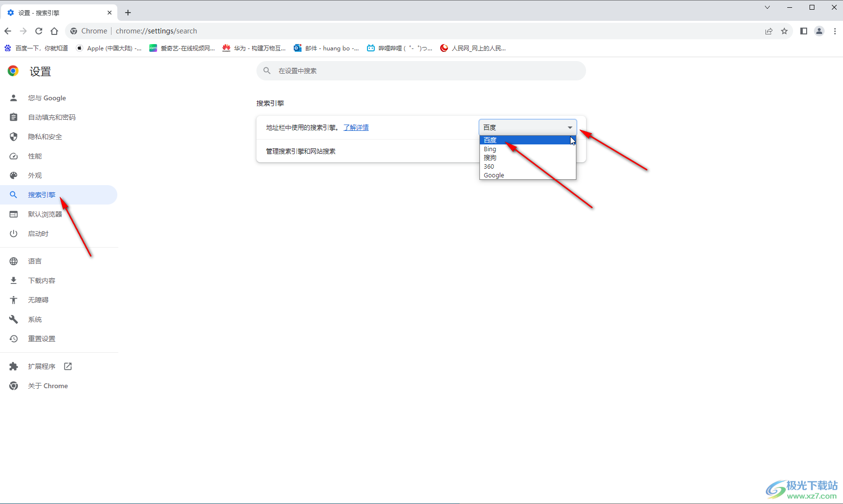Choose 百度 from the dropdown list
The width and height of the screenshot is (843, 504).
pyautogui.click(x=528, y=140)
